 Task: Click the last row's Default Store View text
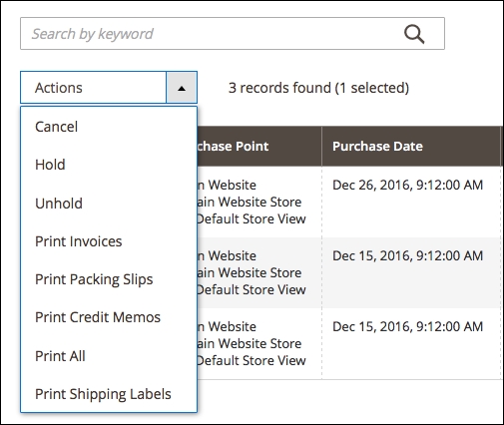[x=252, y=360]
